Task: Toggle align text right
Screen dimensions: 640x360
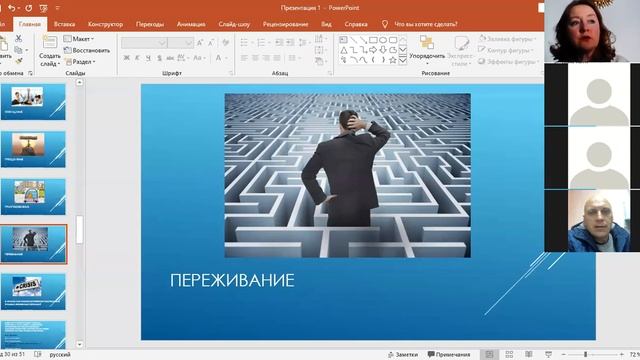Action: 266,58
